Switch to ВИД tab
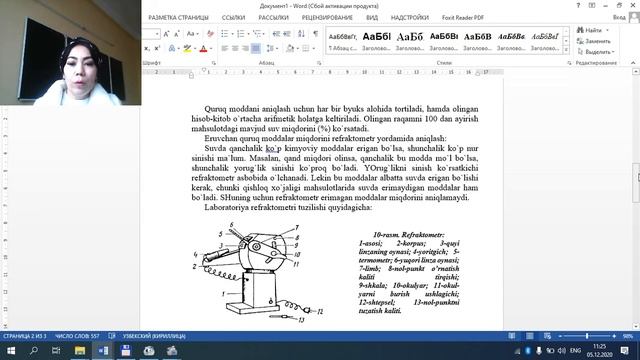The width and height of the screenshot is (640, 360). click(372, 18)
